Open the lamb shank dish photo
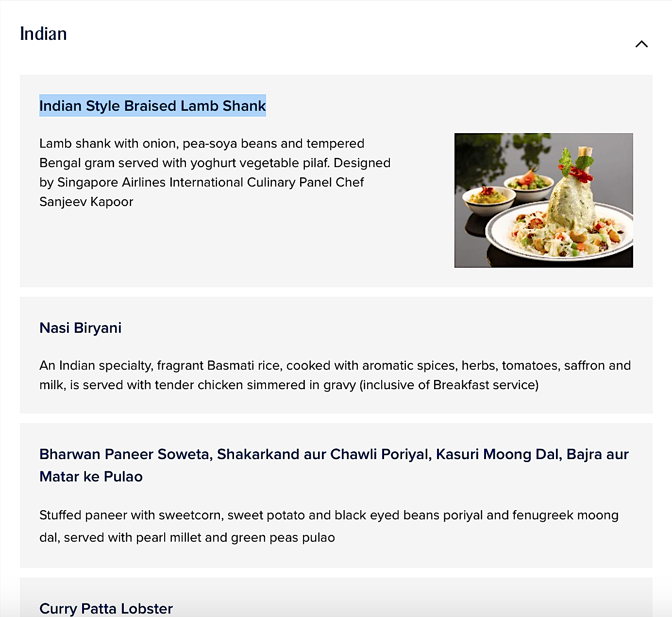Image resolution: width=672 pixels, height=617 pixels. click(543, 200)
